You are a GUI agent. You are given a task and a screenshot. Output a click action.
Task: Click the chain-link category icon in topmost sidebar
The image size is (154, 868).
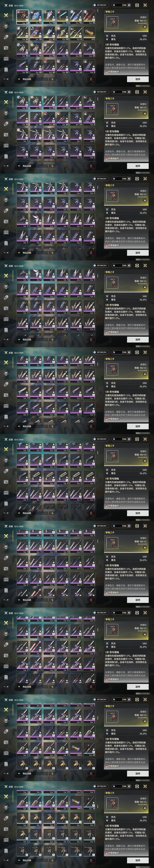(x=6, y=37)
